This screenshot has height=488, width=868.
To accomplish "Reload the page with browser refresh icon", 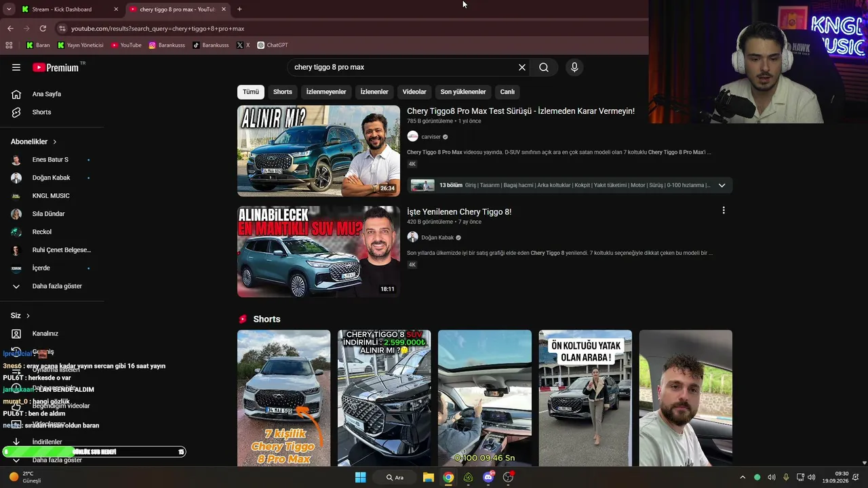I will coord(43,28).
